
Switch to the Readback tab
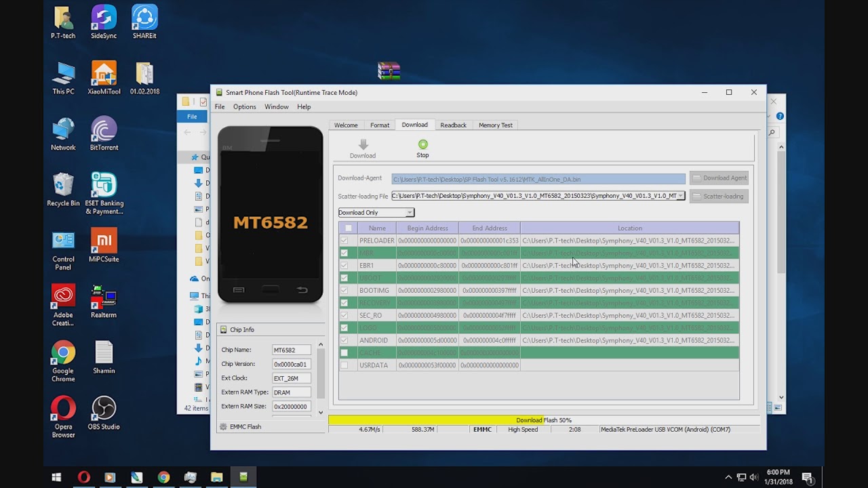453,125
